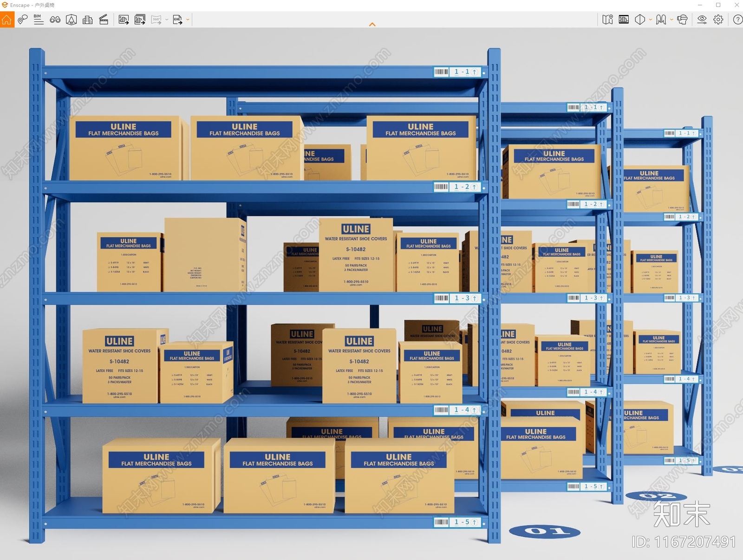Expand the hidden panel with the orange chevron
The width and height of the screenshot is (743, 560).
pos(372,24)
